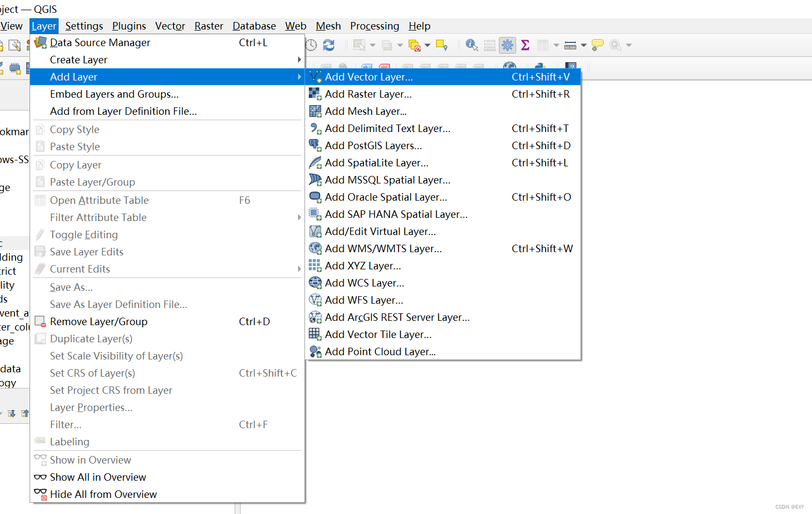
Task: Click Select by Location icon
Action: [x=441, y=45]
